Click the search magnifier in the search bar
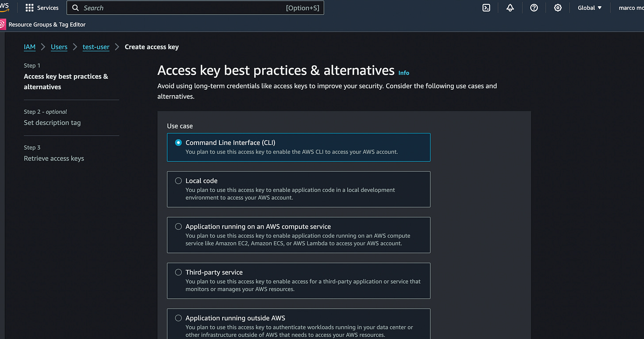Image resolution: width=644 pixels, height=339 pixels. (x=75, y=8)
